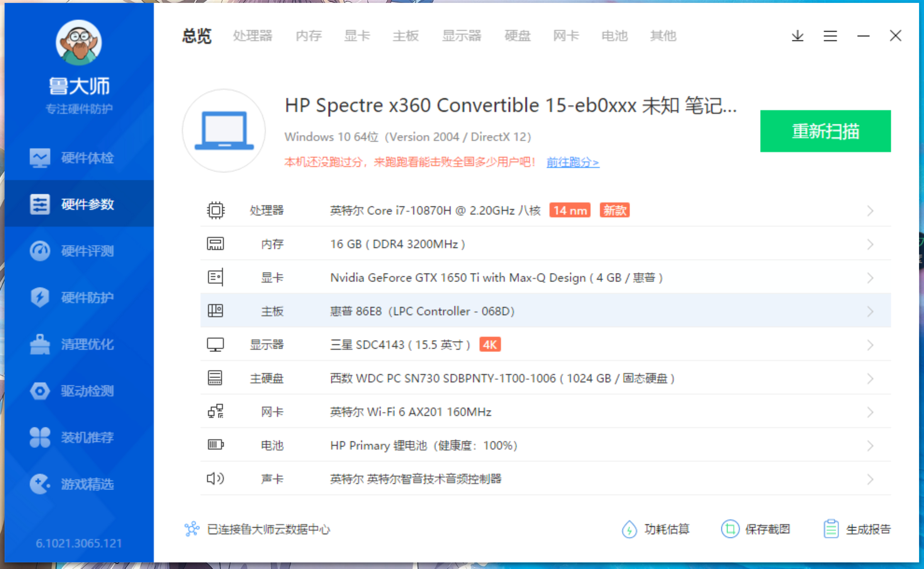The height and width of the screenshot is (569, 924).
Task: Switch to the 处理器 tab
Action: click(x=253, y=36)
